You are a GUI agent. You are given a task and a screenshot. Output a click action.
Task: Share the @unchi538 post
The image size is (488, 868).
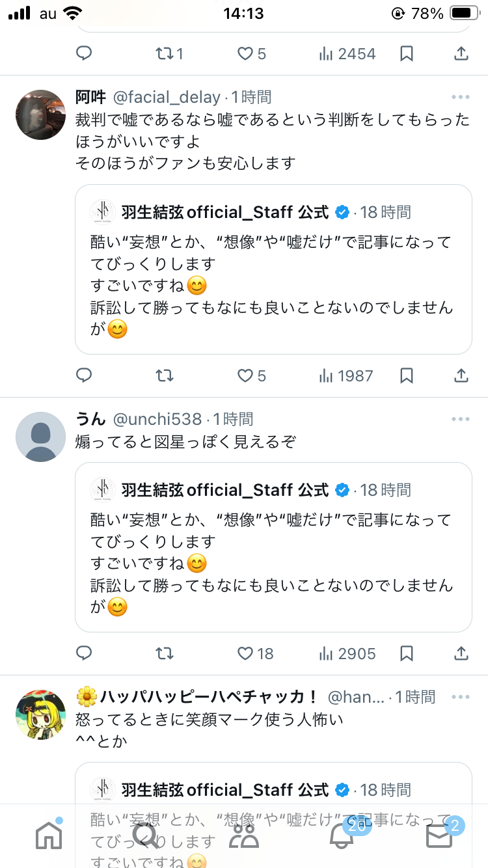[x=461, y=653]
